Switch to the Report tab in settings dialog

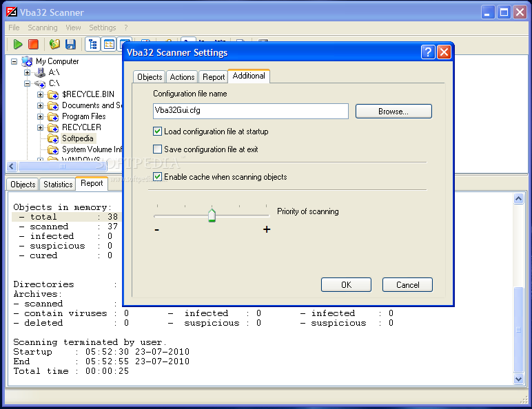tap(214, 77)
